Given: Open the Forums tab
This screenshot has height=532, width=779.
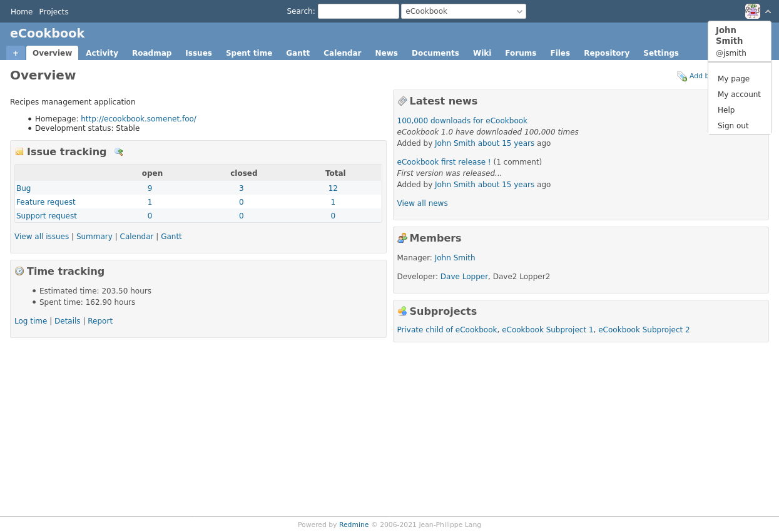Looking at the screenshot, I should pyautogui.click(x=521, y=53).
